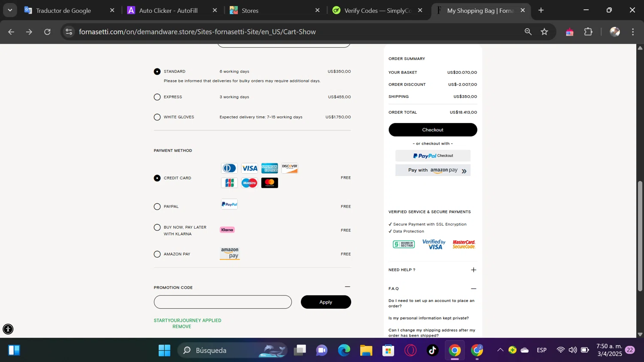Screen dimensions: 644x362
Task: Select PayPal payment radio button
Action: (157, 207)
